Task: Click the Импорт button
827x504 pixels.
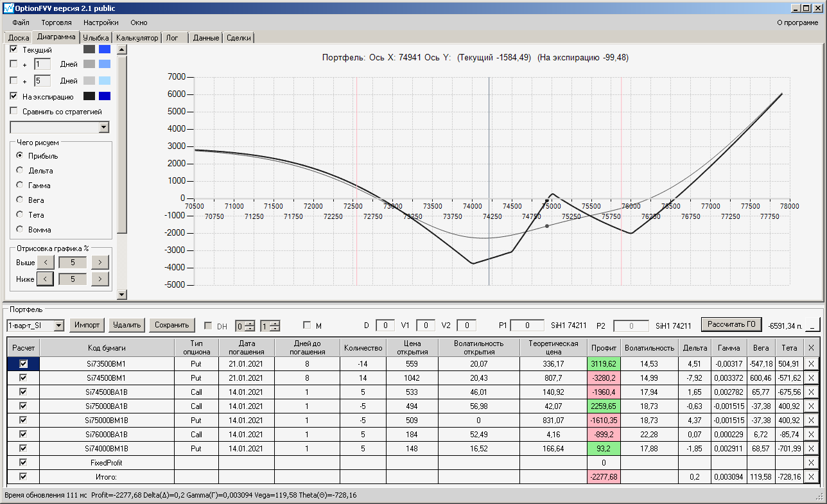Action: 87,325
